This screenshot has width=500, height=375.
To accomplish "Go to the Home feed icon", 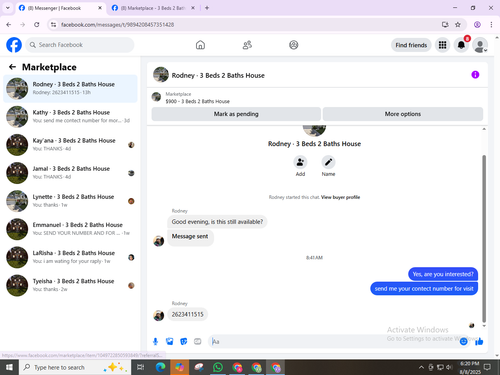I will (x=200, y=45).
